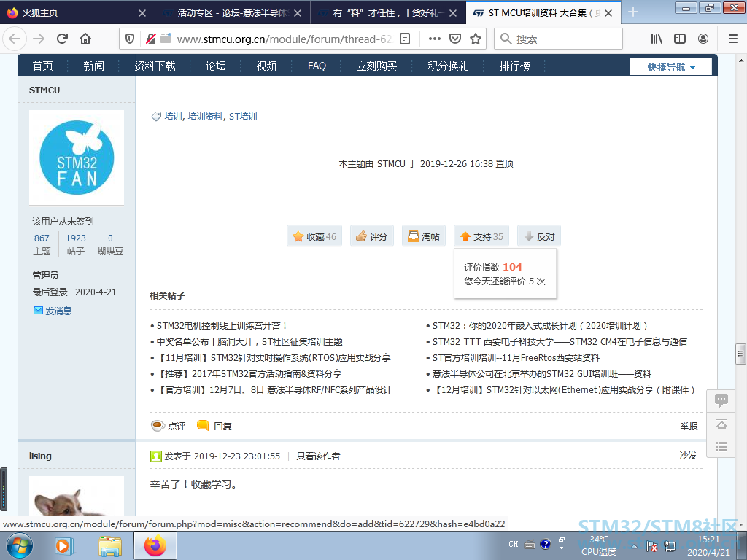This screenshot has height=560, width=747.
Task: Open Windows Explorer folder in taskbar
Action: [110, 545]
